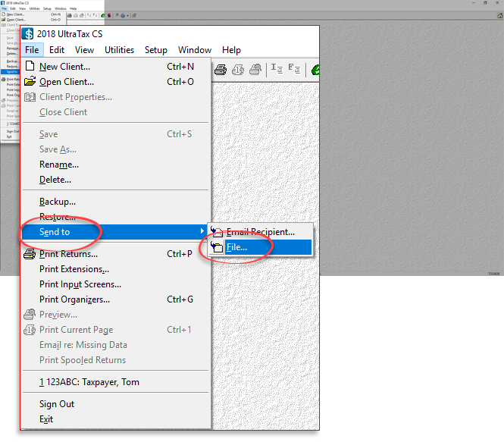Screen dimensions: 504x442
Task: Click the magnifier printer icon beside Preview in enlarged menu
Action: pyautogui.click(x=30, y=315)
